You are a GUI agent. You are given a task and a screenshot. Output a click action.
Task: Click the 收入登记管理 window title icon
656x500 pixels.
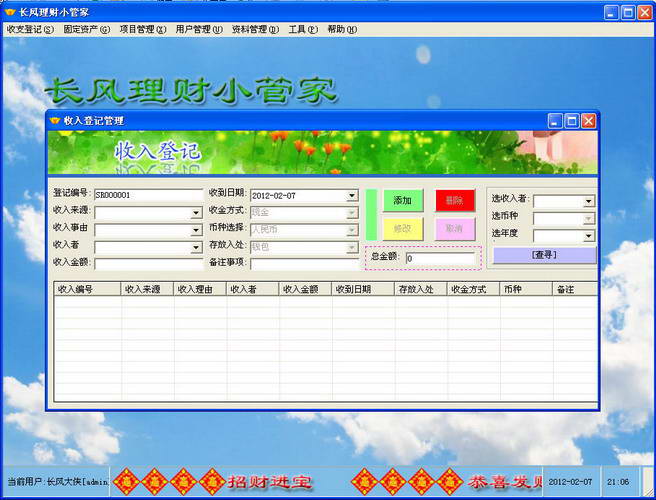[55, 121]
